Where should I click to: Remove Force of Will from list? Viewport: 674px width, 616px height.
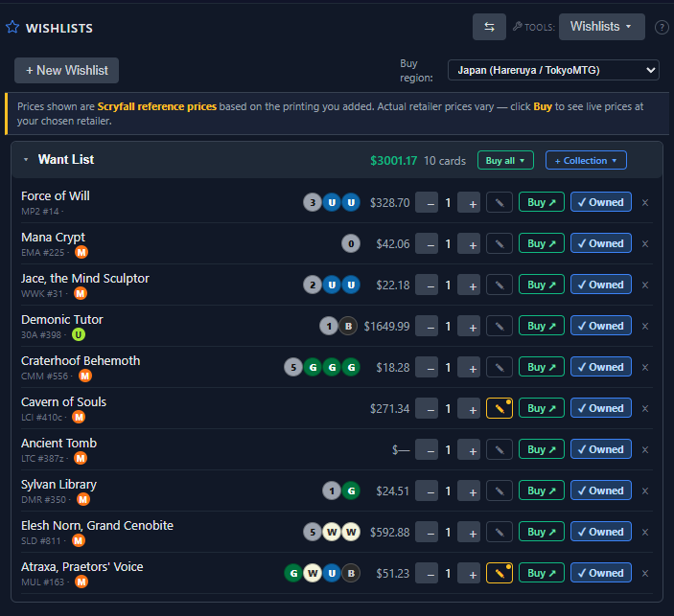coord(645,203)
